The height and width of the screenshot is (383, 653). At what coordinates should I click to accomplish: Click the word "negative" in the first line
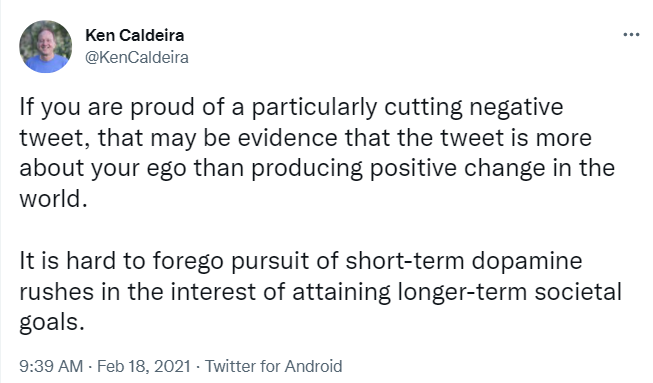point(516,107)
